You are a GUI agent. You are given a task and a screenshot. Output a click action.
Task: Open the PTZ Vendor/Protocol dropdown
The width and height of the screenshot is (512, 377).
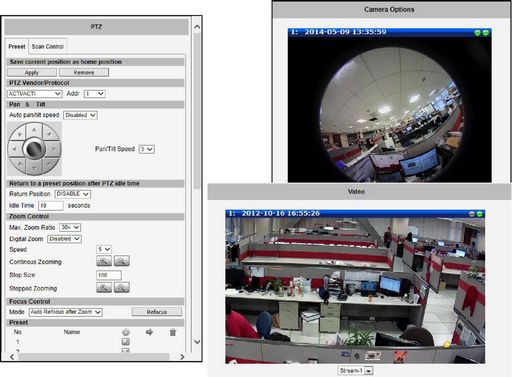point(35,94)
